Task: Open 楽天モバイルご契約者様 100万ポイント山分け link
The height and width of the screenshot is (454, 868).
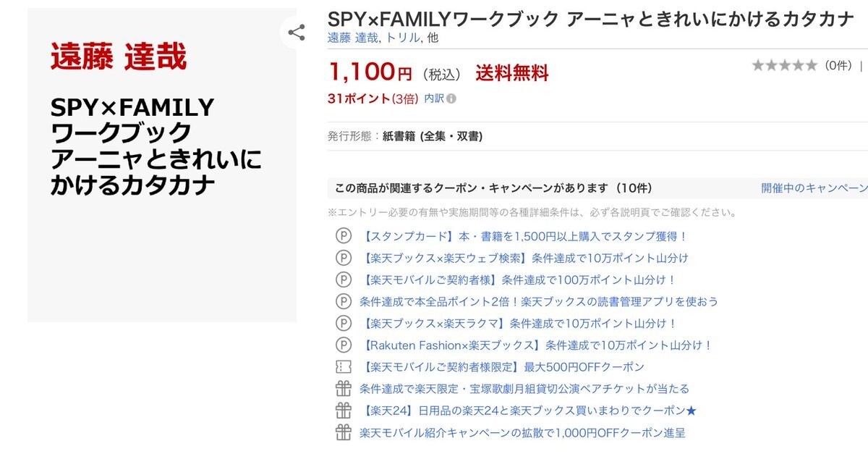Action: (x=518, y=279)
